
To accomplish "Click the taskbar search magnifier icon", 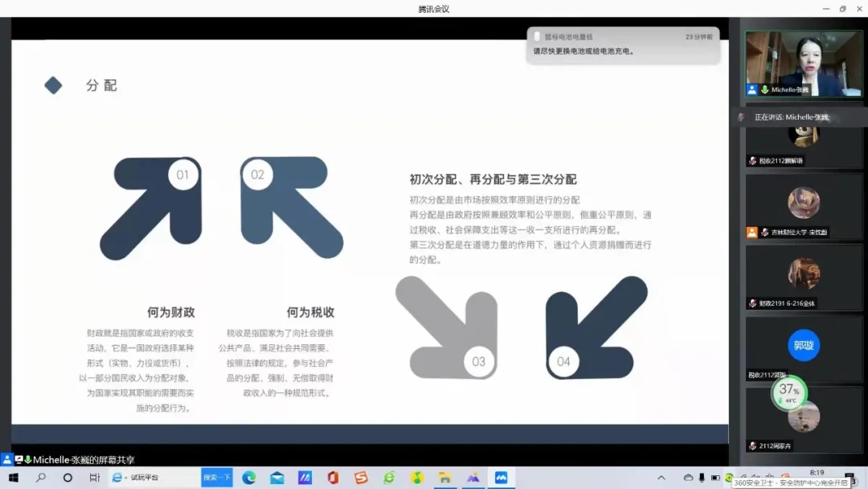I will coord(40,478).
